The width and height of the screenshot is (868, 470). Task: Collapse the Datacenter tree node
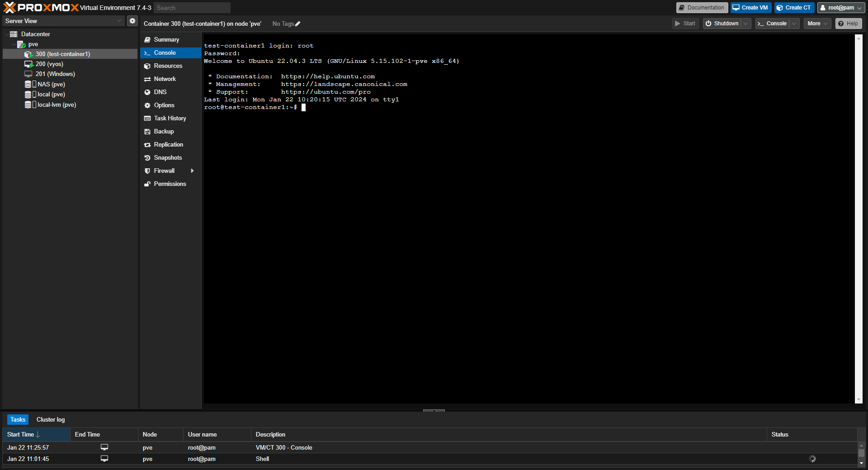point(6,34)
